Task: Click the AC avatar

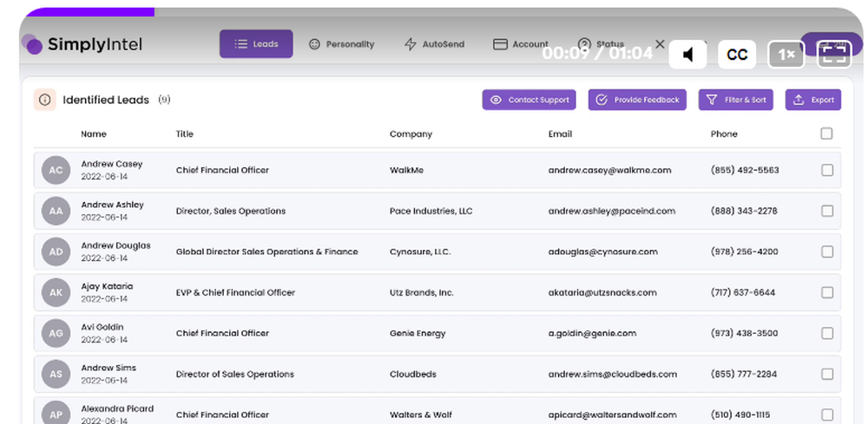Action: (x=56, y=170)
